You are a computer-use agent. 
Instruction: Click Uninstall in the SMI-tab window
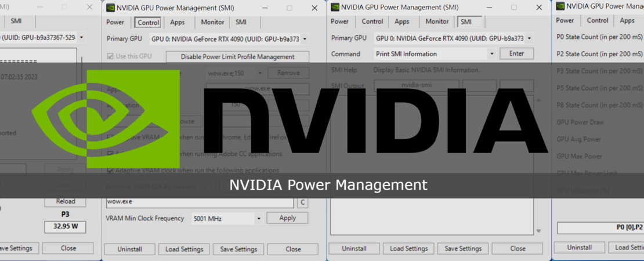354,248
